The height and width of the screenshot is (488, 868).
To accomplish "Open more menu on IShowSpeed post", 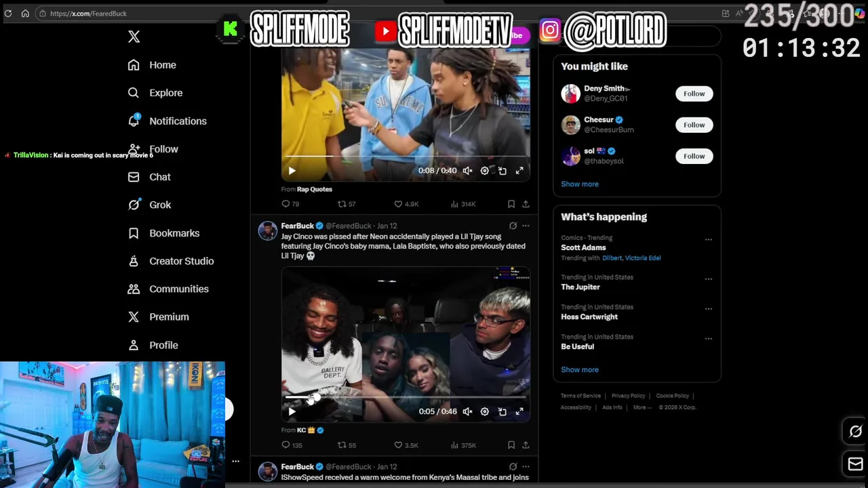I will point(526,467).
